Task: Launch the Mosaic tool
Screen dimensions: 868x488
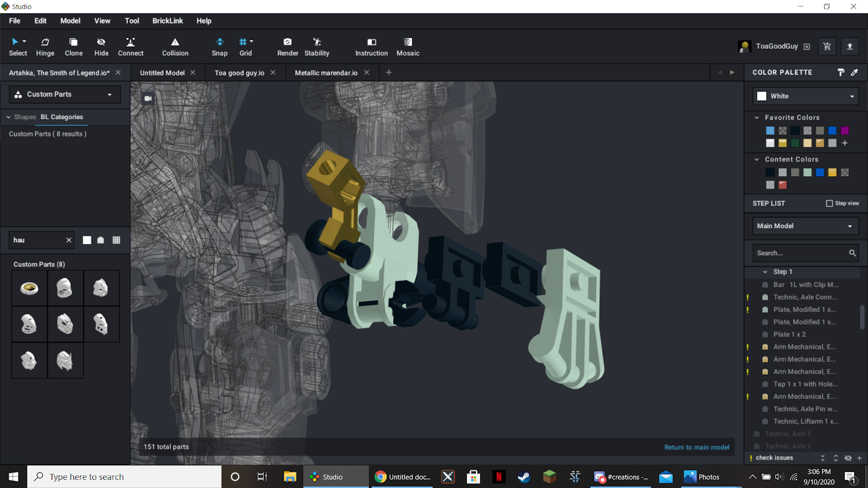Action: [x=408, y=47]
